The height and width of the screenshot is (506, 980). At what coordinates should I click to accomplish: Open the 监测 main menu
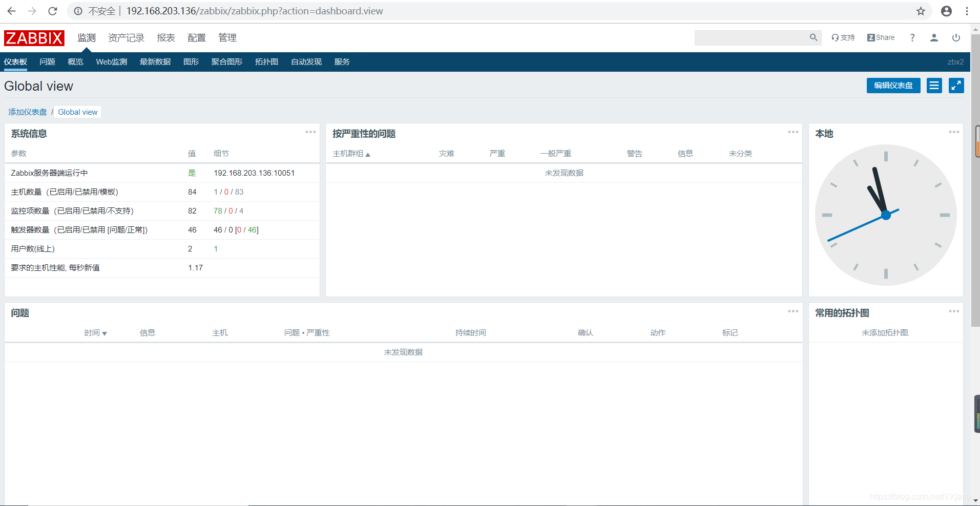87,38
